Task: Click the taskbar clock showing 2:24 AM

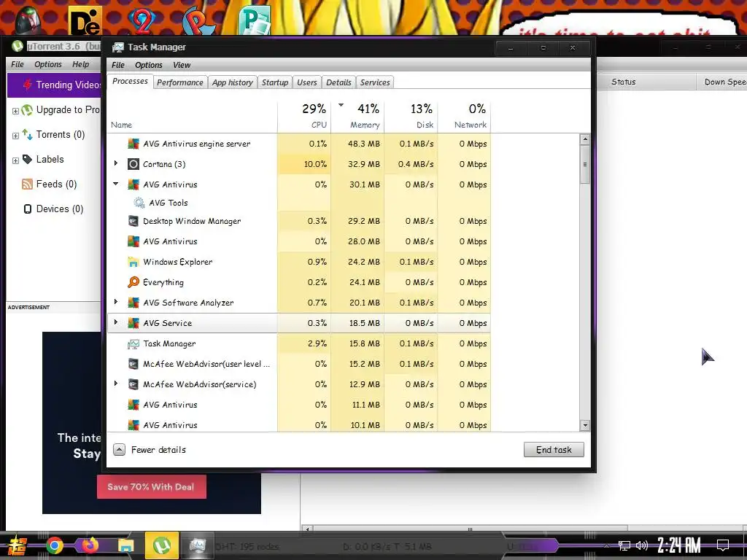Action: click(x=679, y=545)
